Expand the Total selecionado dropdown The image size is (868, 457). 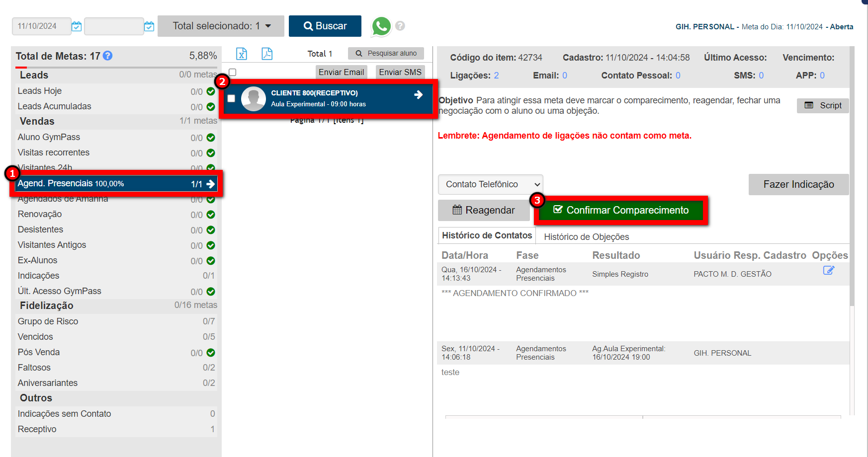click(x=221, y=26)
